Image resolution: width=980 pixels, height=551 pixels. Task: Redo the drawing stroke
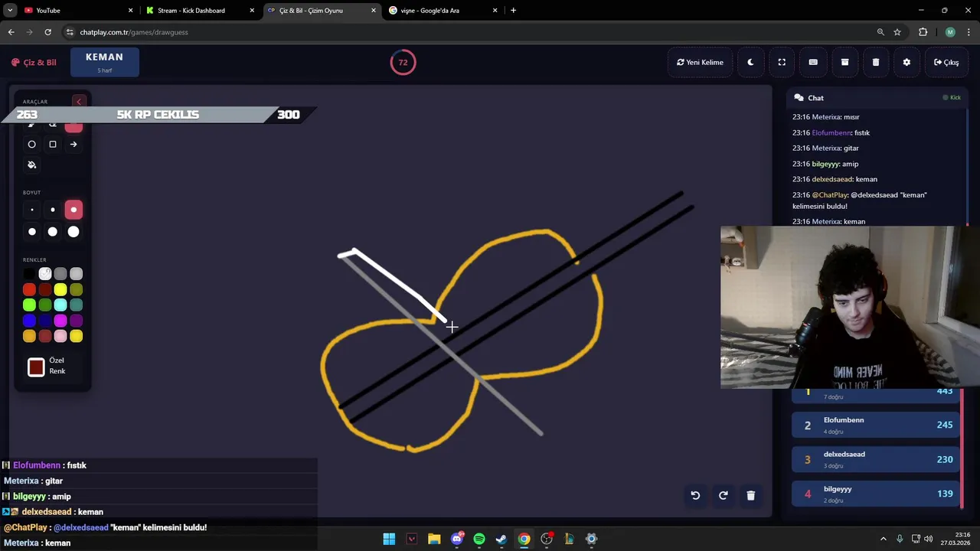pos(723,495)
